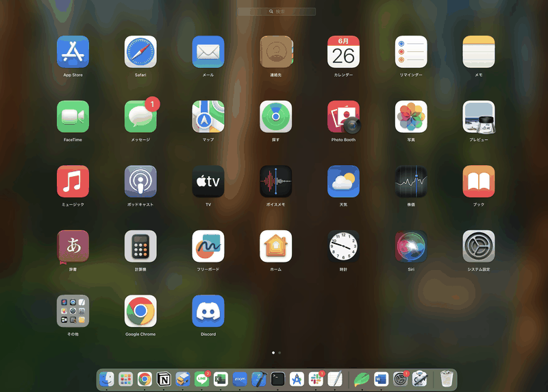This screenshot has width=548, height=392.
Task: Launch the ミュージック app
Action: tap(73, 181)
